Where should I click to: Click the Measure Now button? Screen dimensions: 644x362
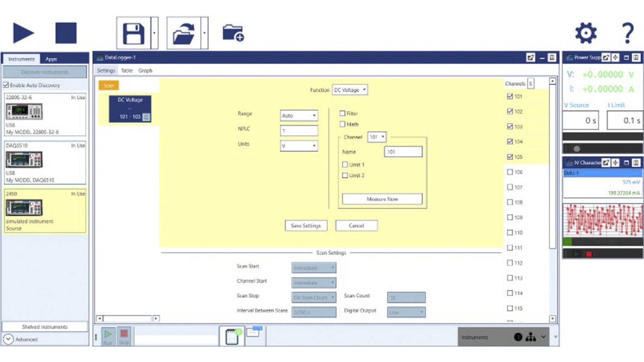pos(382,199)
